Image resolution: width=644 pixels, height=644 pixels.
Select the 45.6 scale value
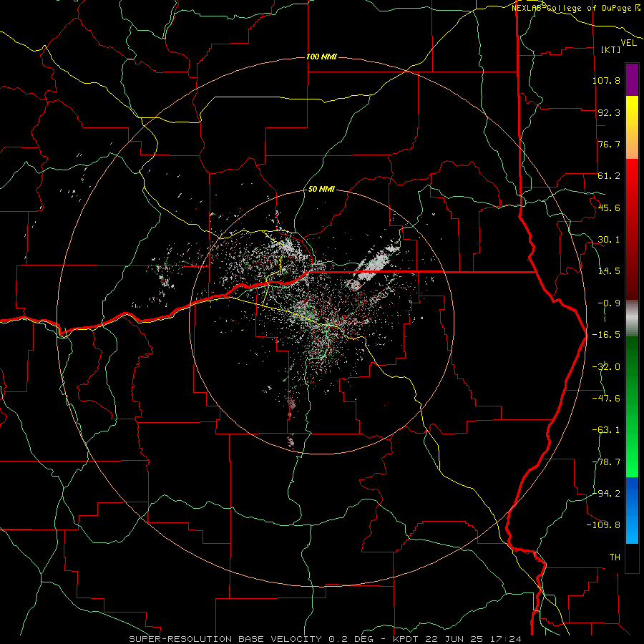609,208
